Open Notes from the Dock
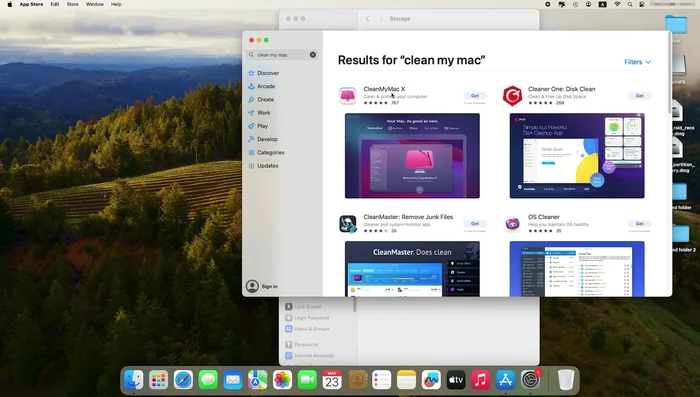 [x=406, y=380]
